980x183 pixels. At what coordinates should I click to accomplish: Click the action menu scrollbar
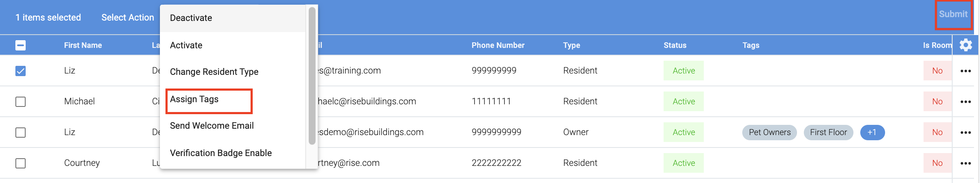(x=312, y=77)
